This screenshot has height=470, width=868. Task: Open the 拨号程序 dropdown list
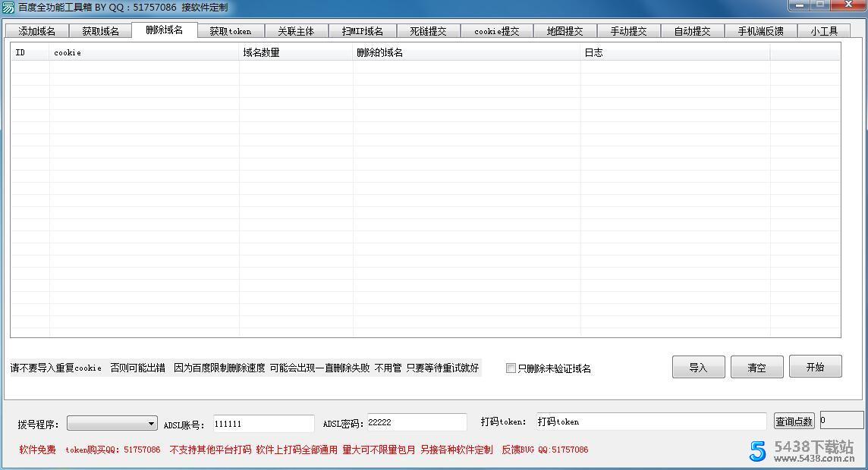(111, 422)
